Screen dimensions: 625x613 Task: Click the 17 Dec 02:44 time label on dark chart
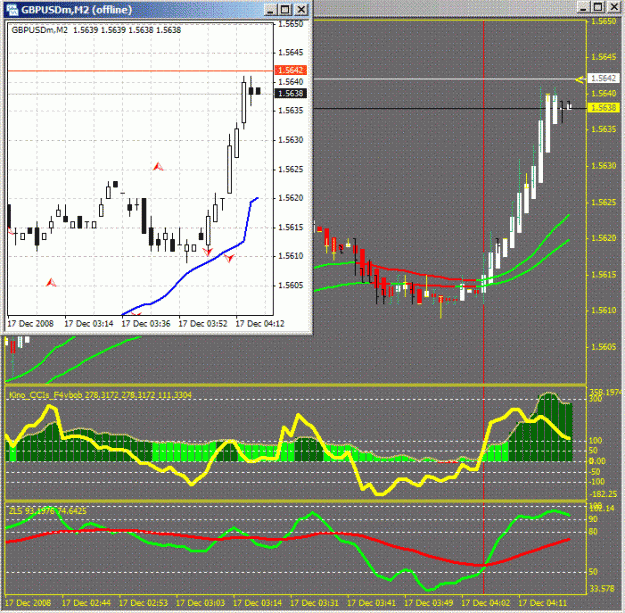tap(86, 603)
